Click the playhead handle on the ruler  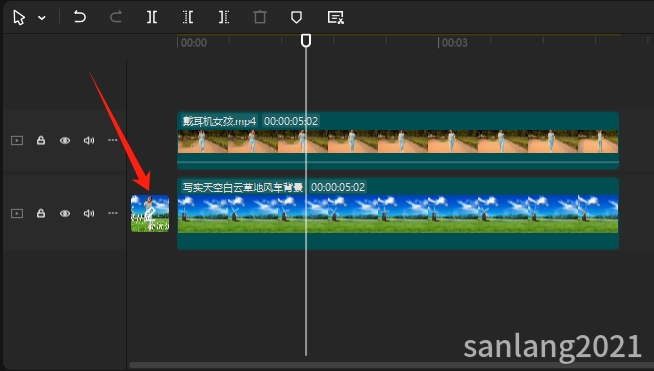coord(306,40)
